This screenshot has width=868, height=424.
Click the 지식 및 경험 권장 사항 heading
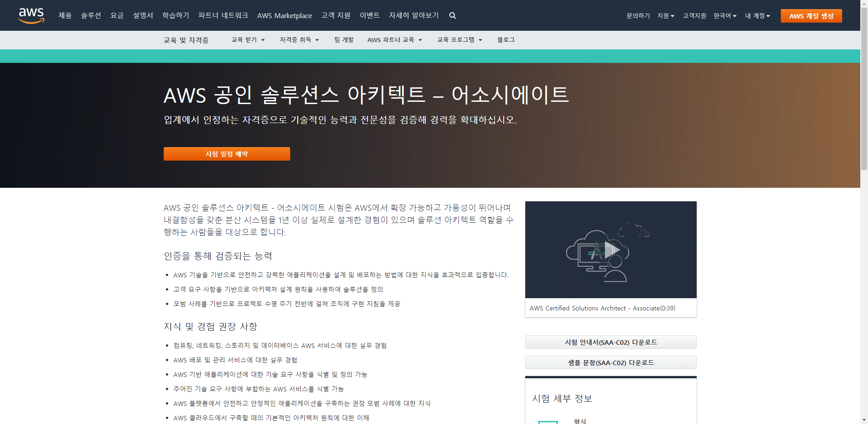[210, 327]
